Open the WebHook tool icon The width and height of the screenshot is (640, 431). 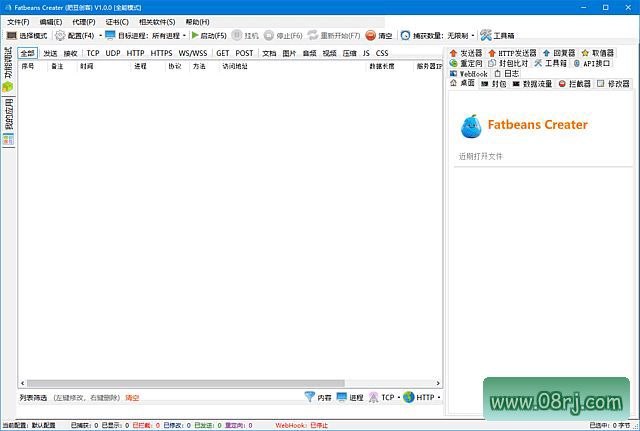coord(453,74)
